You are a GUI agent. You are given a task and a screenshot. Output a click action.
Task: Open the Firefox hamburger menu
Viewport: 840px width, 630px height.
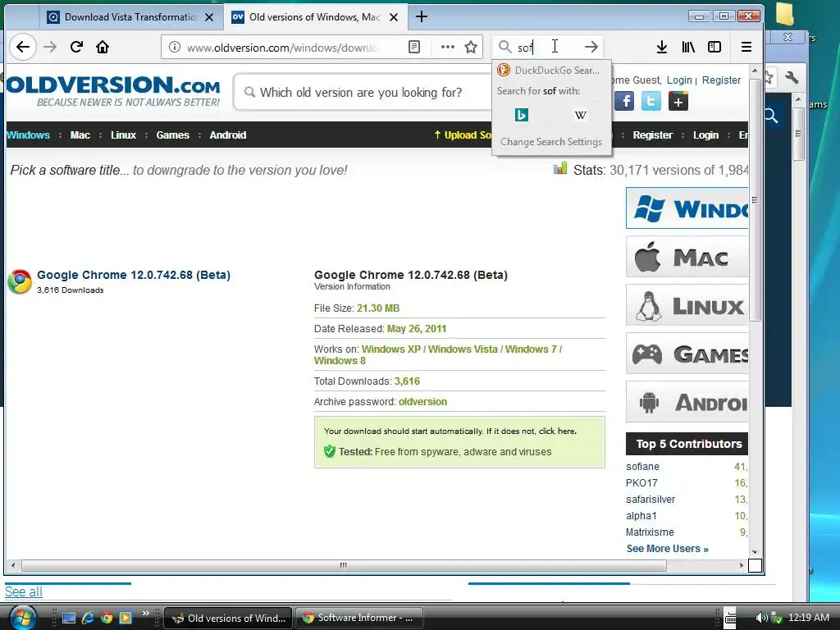[x=746, y=47]
